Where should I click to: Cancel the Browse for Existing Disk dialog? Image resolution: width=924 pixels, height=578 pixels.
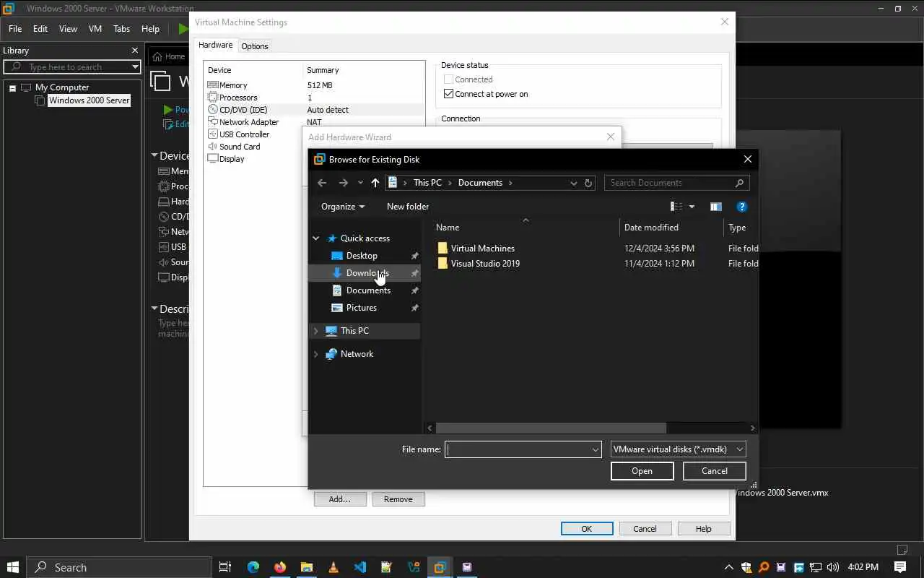coord(715,471)
